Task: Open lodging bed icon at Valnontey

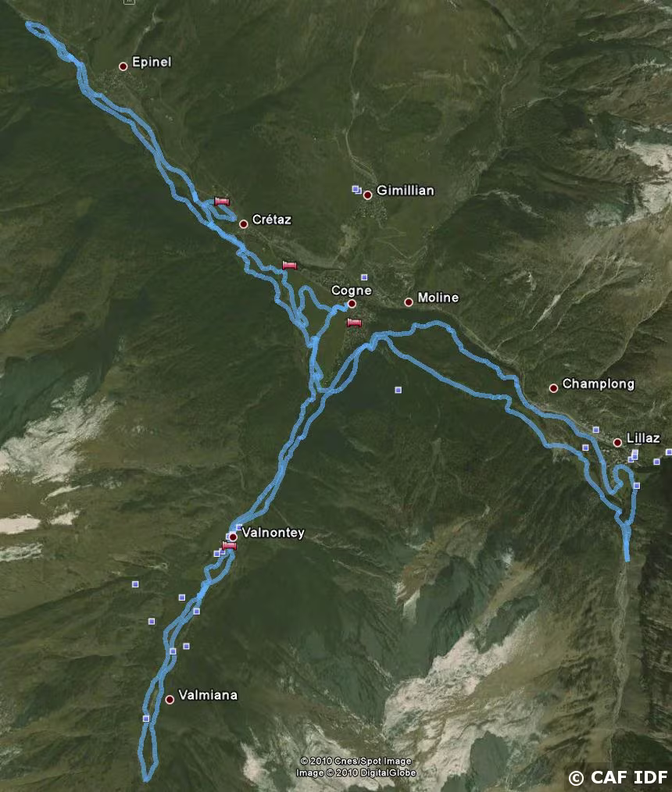Action: (x=230, y=545)
